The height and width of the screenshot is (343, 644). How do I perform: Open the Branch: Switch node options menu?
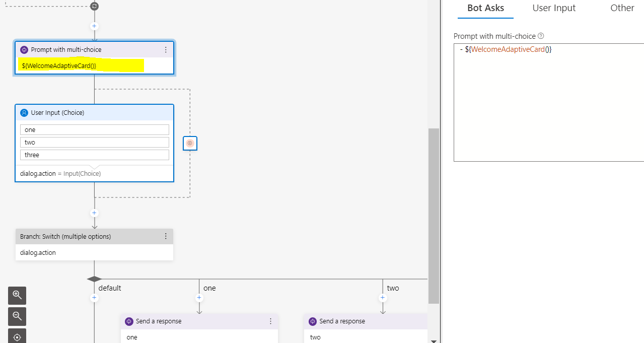coord(166,236)
